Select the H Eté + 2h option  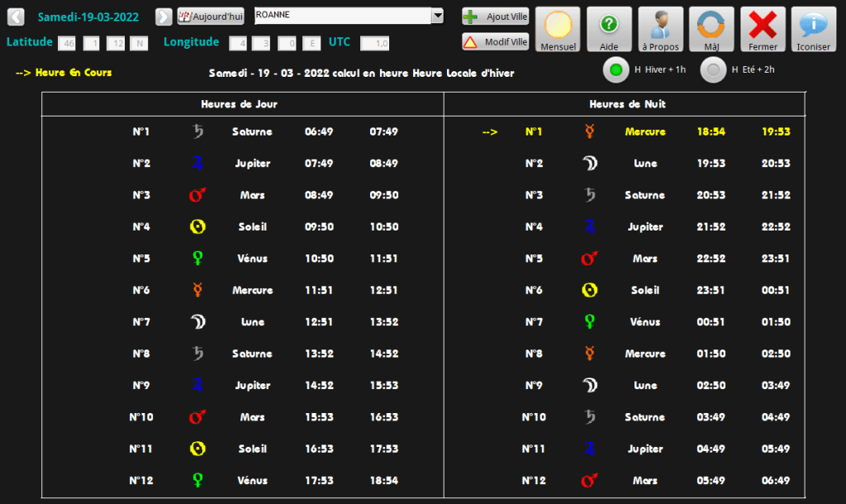click(x=712, y=70)
